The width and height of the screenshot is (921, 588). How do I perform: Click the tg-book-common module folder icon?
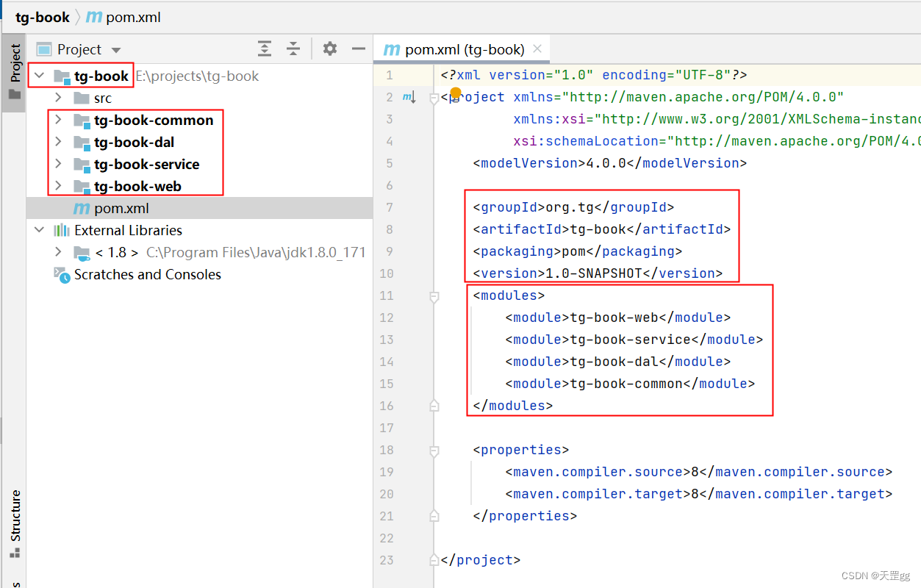[82, 121]
